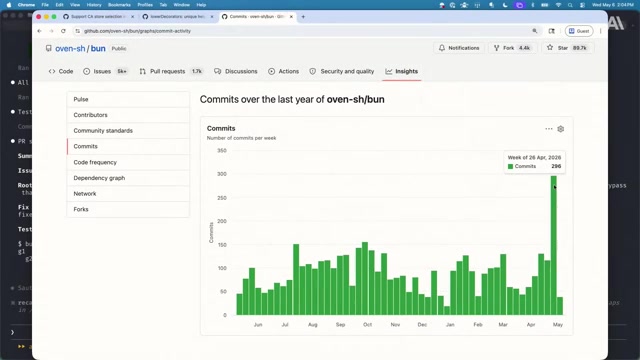
Task: Open Spotlight search in menu bar
Action: [570, 5]
